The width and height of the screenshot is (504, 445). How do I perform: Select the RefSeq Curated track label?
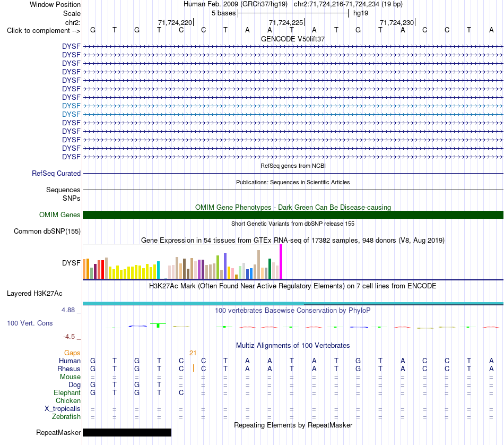[56, 174]
